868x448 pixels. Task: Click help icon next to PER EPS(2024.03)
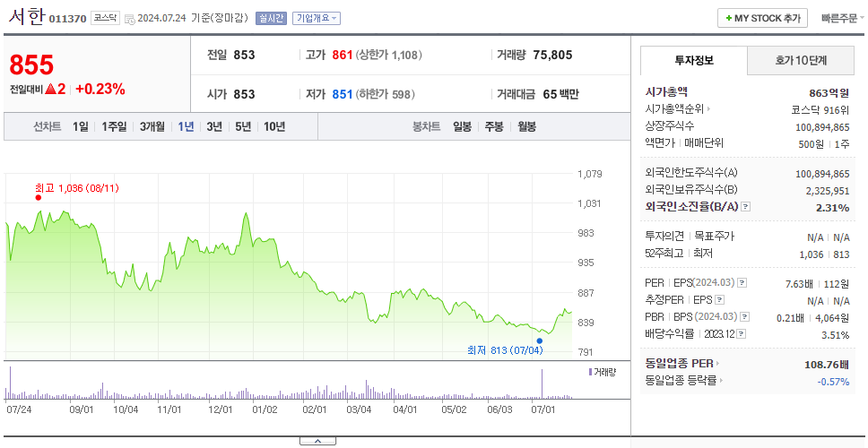click(x=742, y=283)
